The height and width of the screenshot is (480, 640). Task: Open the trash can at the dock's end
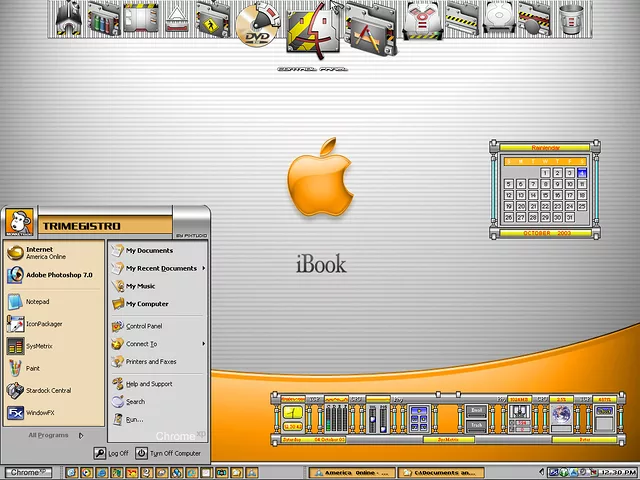[x=571, y=19]
